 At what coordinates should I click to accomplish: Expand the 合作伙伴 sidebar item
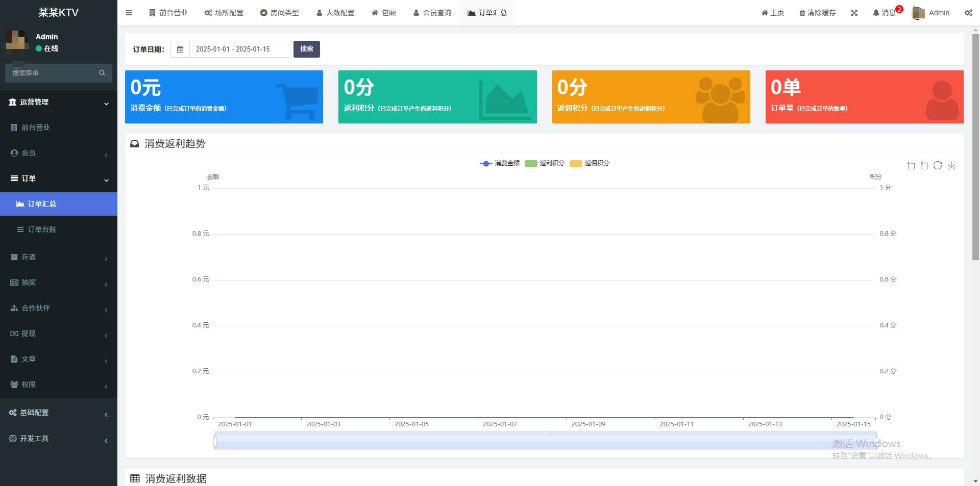[59, 308]
